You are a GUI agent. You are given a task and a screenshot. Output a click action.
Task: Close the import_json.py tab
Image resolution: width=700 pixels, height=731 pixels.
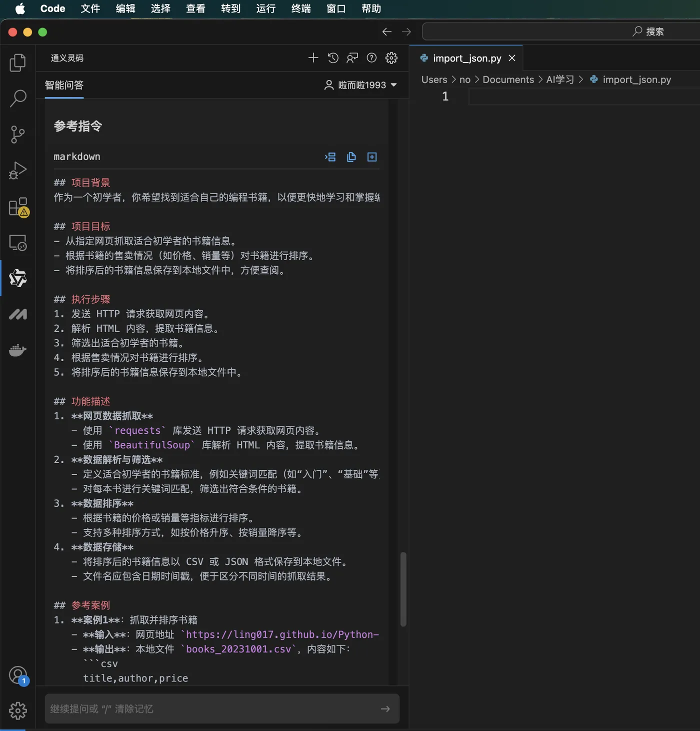point(512,58)
